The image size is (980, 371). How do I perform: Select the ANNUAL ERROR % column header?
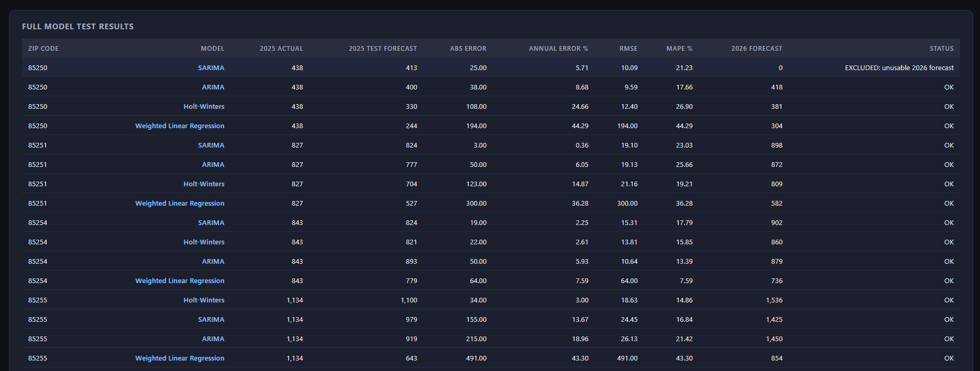point(558,49)
